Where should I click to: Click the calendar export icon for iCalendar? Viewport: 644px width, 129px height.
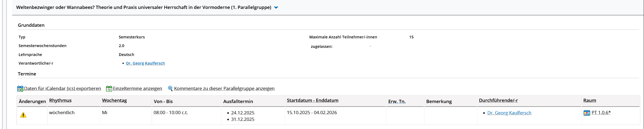click(20, 88)
